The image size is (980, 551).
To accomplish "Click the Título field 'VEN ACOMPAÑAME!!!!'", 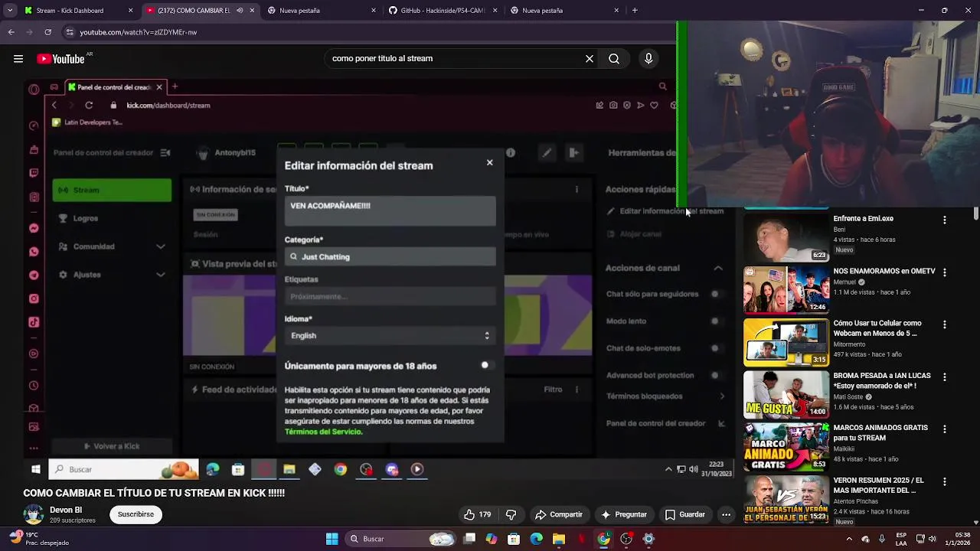I will [x=390, y=210].
